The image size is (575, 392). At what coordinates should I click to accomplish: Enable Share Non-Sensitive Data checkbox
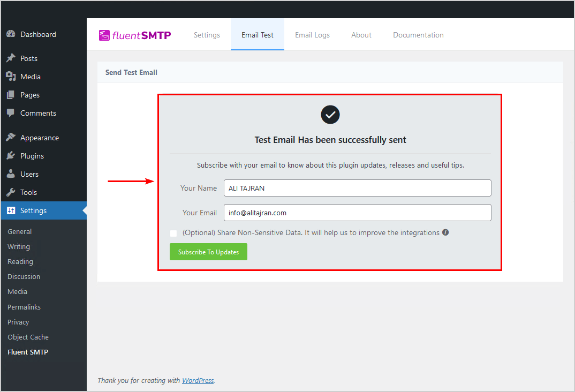point(173,233)
